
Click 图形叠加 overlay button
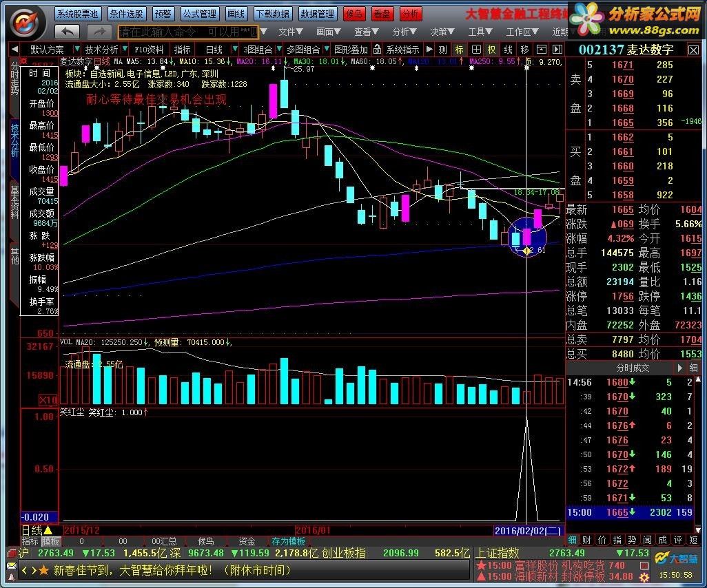pos(351,50)
